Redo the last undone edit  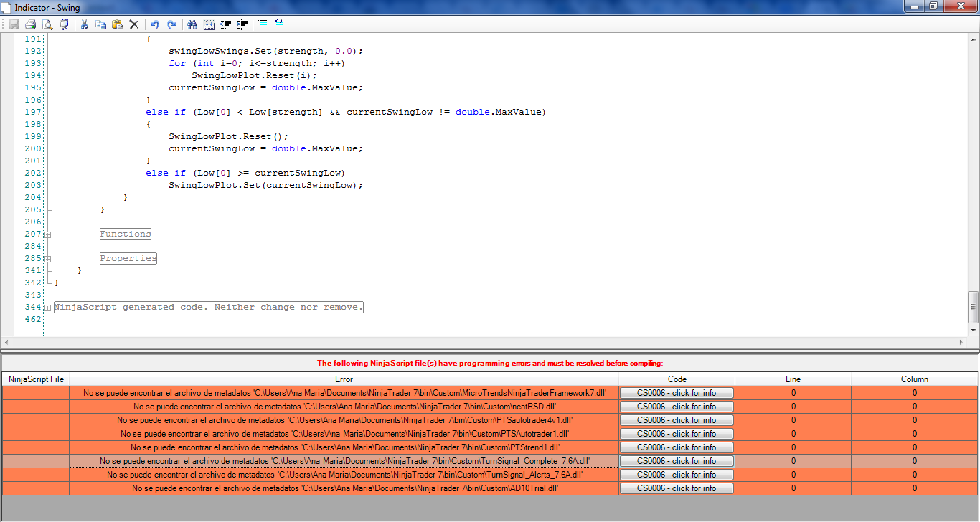[171, 24]
